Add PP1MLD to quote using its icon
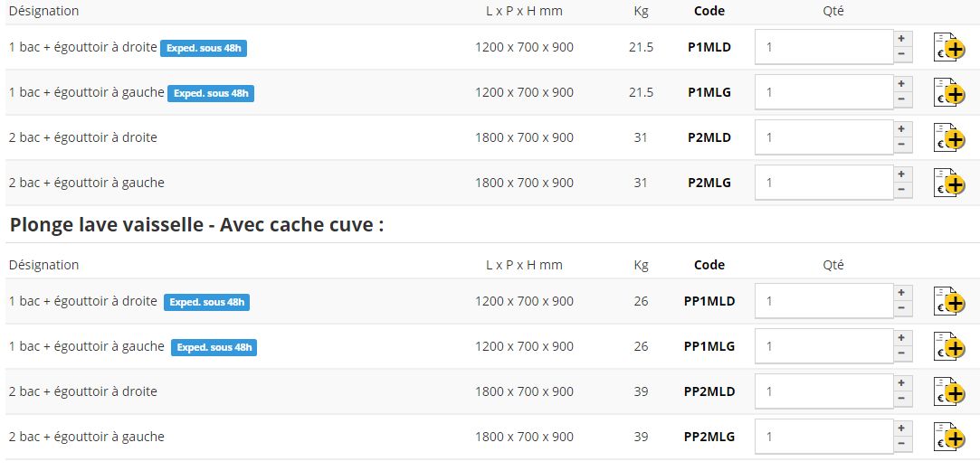980x471 pixels. coord(949,301)
